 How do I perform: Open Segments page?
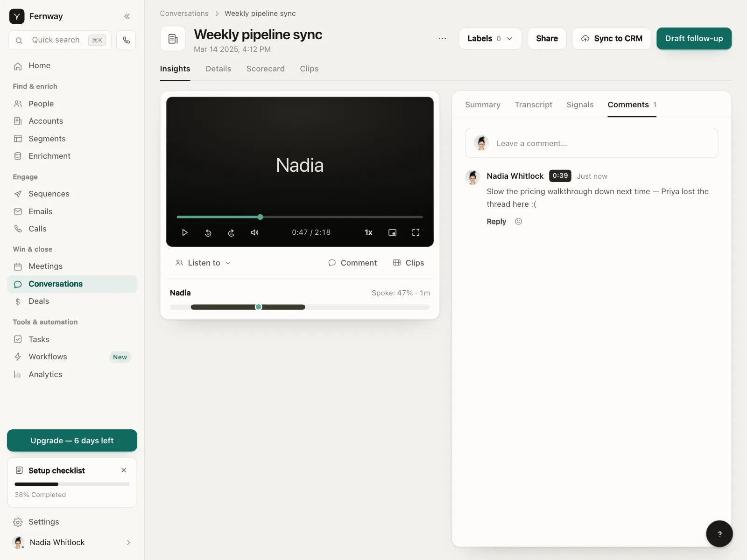pos(72,139)
